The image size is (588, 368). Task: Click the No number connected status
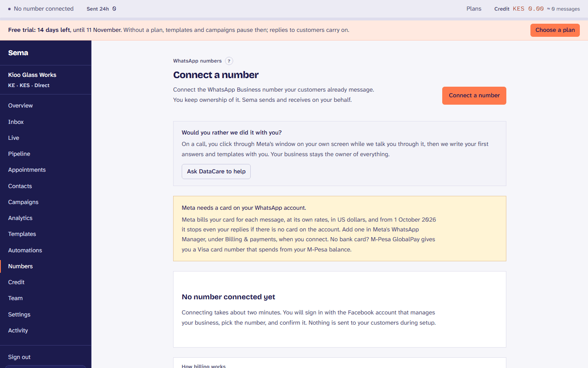[41, 9]
